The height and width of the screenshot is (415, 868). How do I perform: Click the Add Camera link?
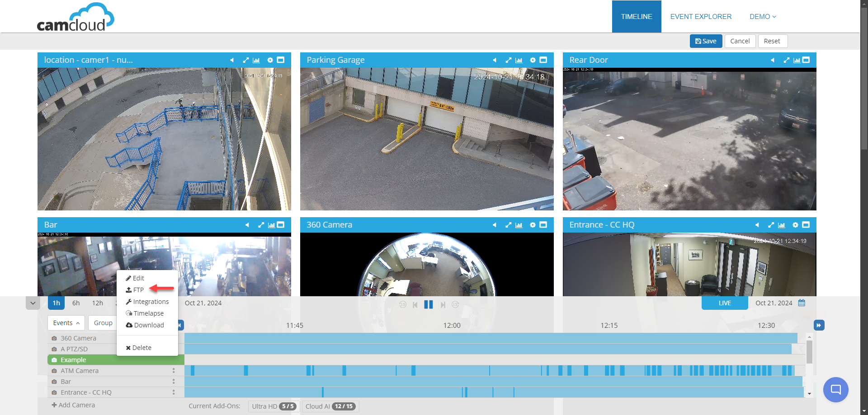(x=73, y=405)
